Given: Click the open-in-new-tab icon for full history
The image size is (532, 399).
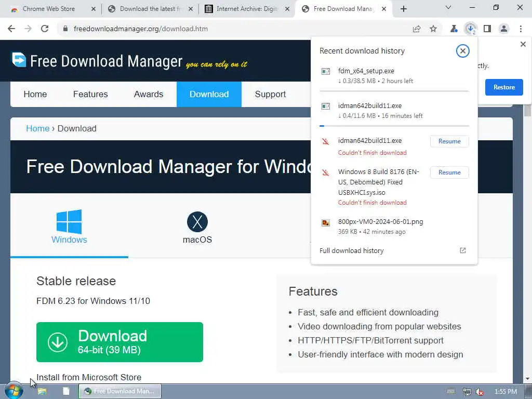Looking at the screenshot, I should click(463, 250).
